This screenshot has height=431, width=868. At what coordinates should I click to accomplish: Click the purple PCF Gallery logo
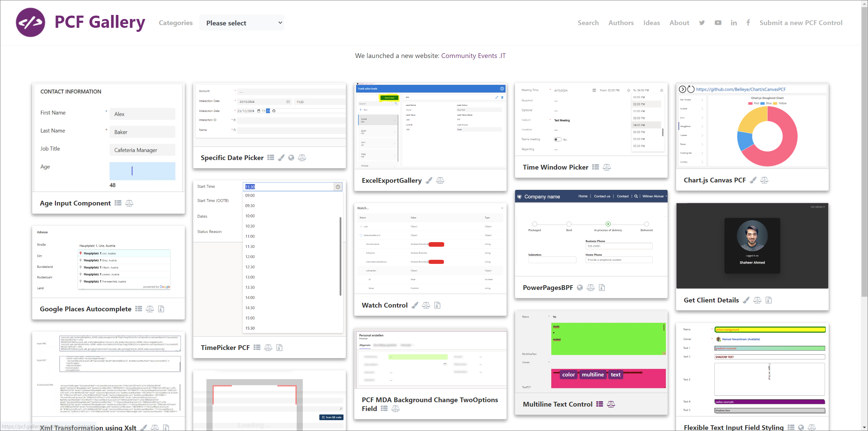click(31, 22)
